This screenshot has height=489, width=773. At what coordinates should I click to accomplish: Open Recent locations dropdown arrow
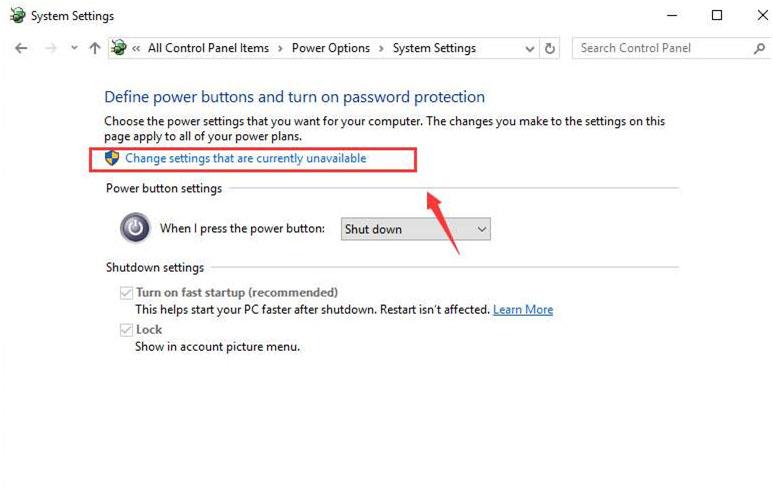(74, 48)
